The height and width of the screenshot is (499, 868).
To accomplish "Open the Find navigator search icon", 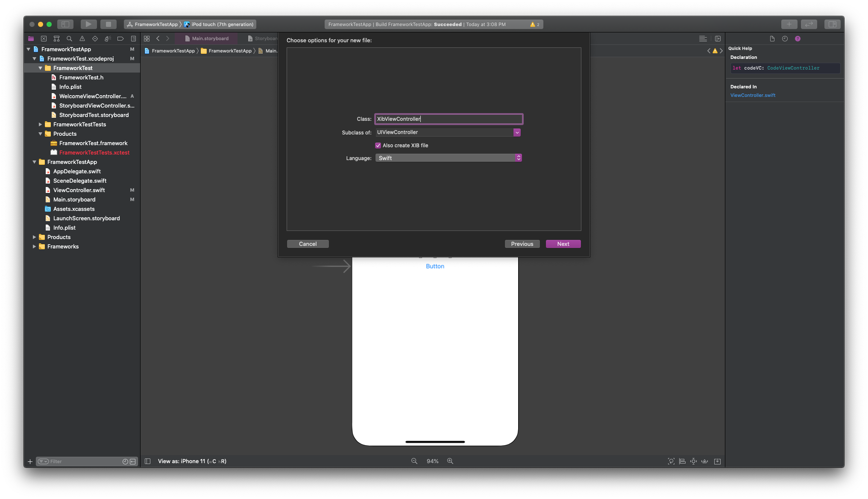I will pyautogui.click(x=69, y=38).
